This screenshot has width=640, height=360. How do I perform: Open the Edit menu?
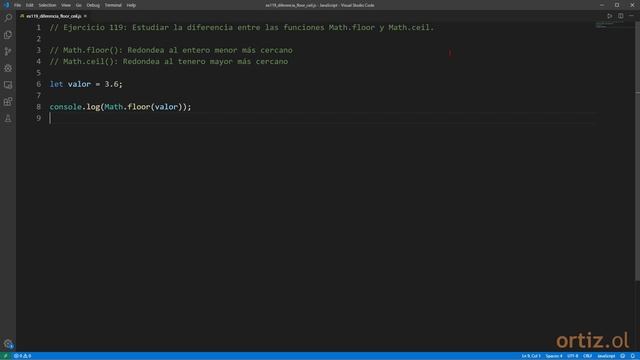pyautogui.click(x=30, y=5)
